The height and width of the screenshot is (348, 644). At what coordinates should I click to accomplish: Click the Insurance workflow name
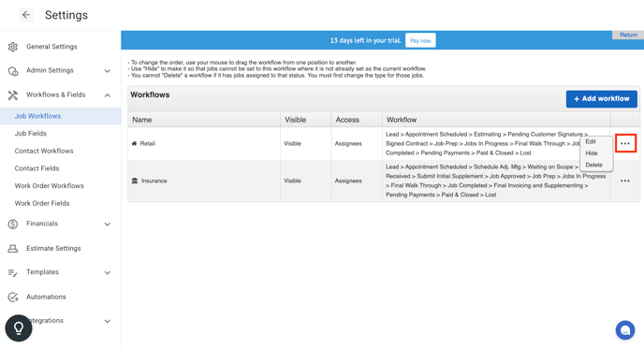154,181
